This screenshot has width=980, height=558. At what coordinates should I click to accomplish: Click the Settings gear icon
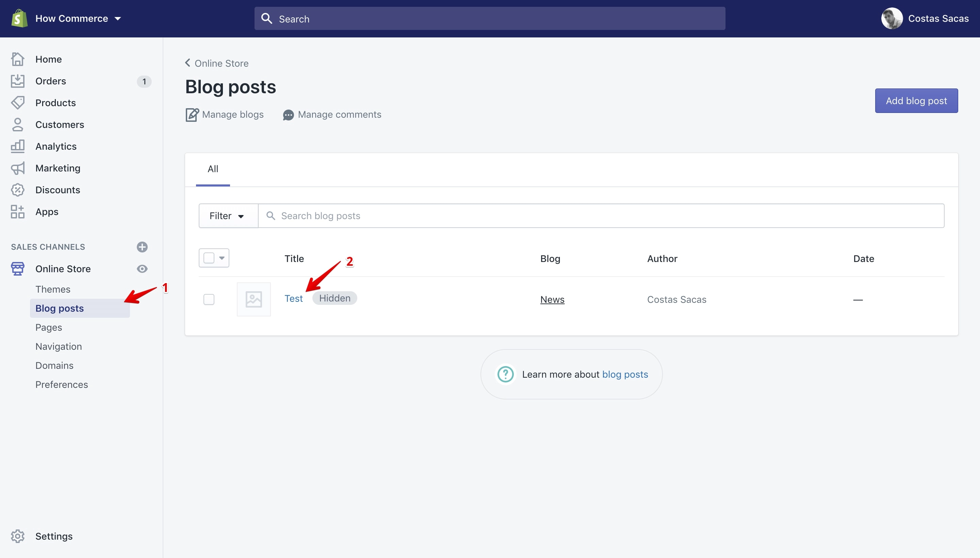click(18, 536)
